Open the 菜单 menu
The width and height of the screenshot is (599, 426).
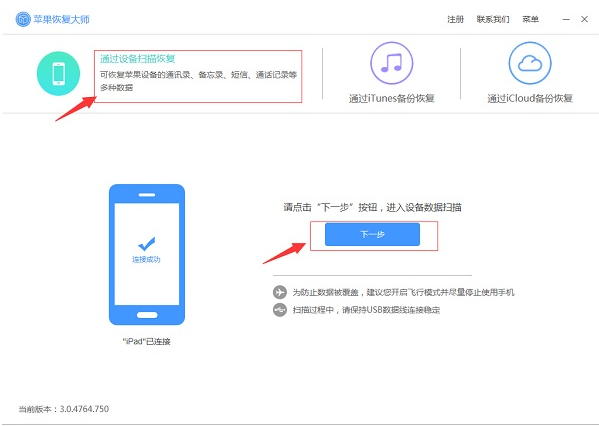[x=531, y=19]
